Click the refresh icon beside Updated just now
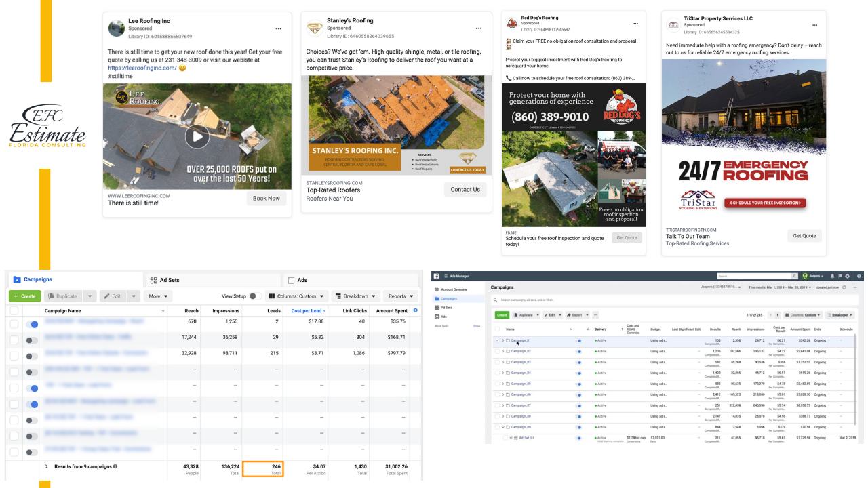The width and height of the screenshot is (868, 488). pyautogui.click(x=844, y=287)
